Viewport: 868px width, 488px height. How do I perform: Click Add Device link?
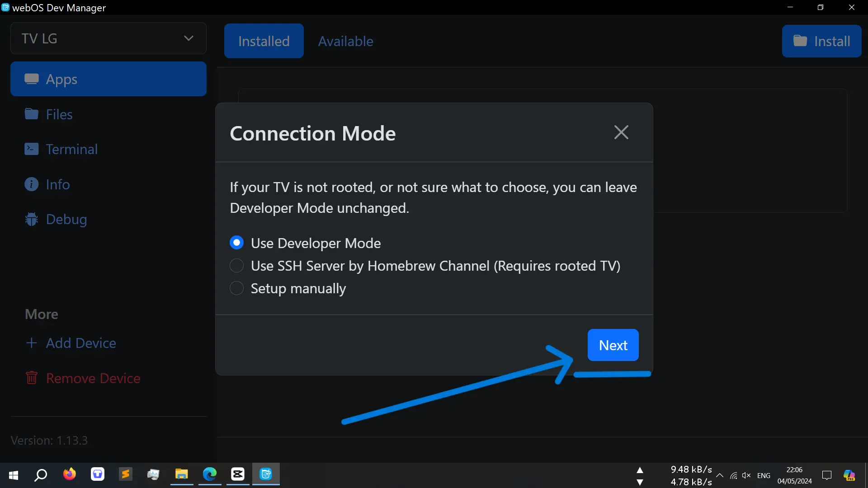coord(81,343)
